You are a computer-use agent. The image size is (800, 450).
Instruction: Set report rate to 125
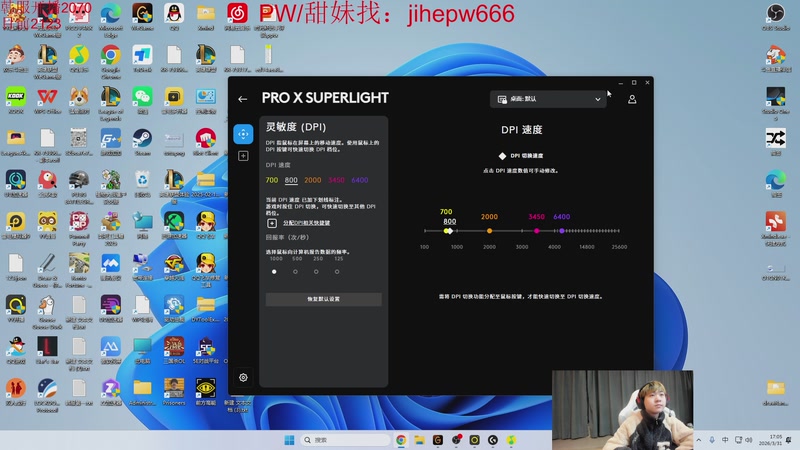coord(337,271)
